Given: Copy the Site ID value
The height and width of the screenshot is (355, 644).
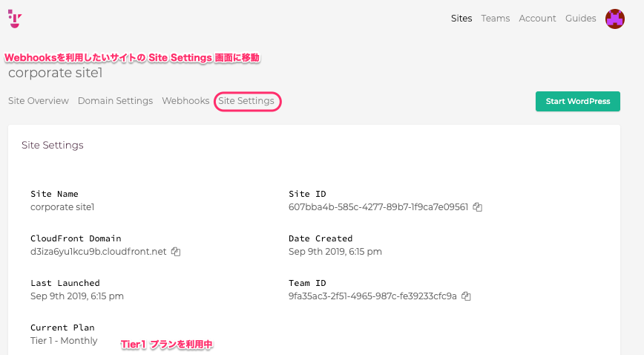Looking at the screenshot, I should (x=477, y=207).
